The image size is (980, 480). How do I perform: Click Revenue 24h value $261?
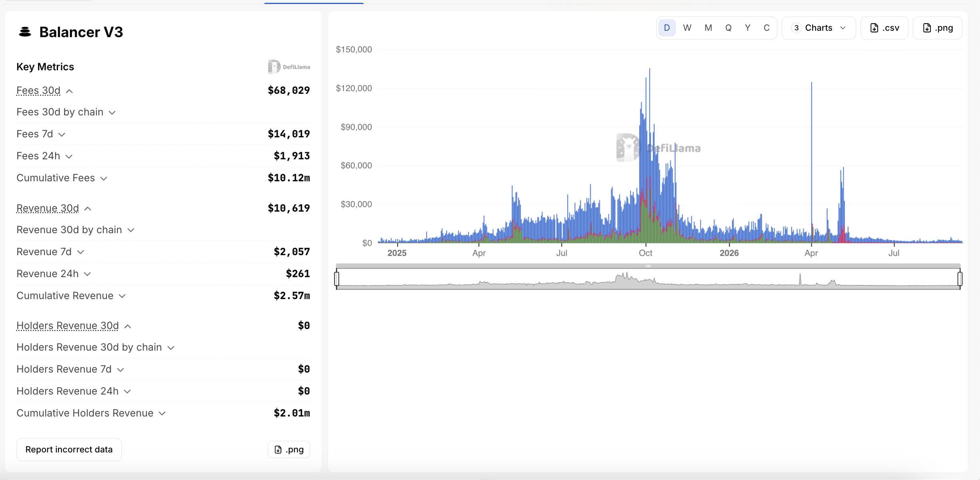298,274
